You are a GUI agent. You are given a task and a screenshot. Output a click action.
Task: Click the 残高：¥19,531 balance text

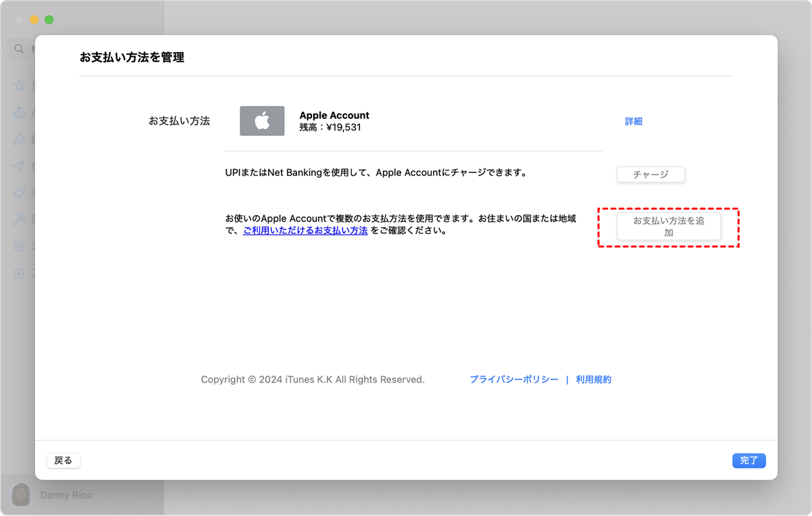[x=330, y=127]
